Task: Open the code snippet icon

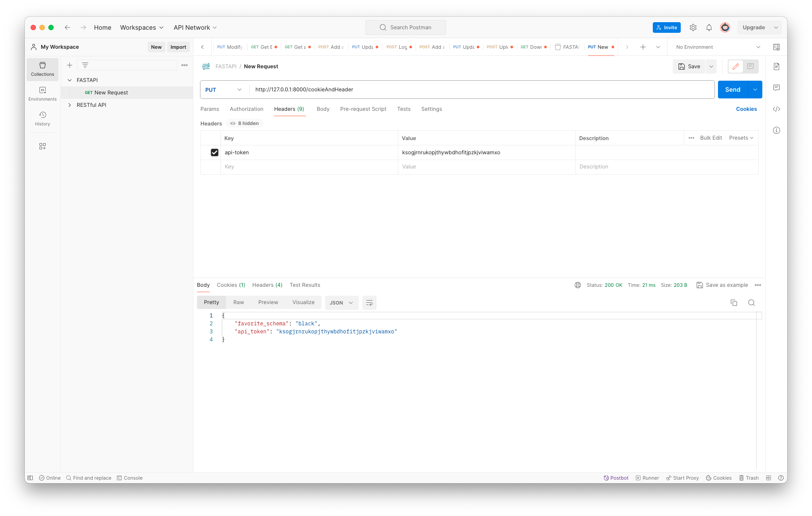Action: click(777, 109)
